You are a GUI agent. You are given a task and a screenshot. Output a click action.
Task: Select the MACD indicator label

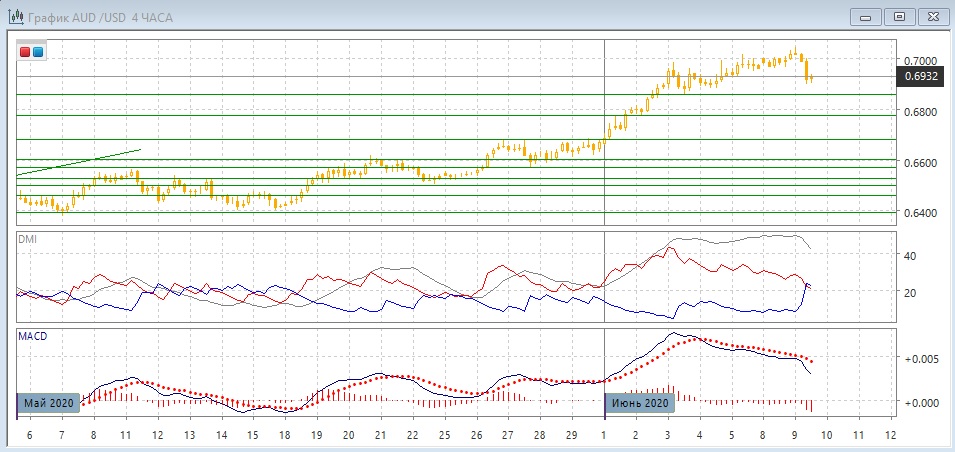click(32, 336)
